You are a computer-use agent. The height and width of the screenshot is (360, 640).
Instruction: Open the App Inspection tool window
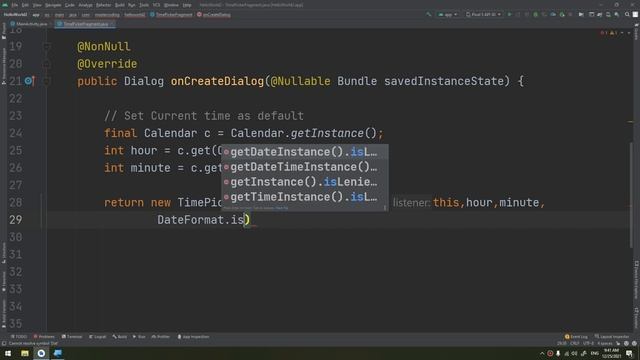coord(193,337)
